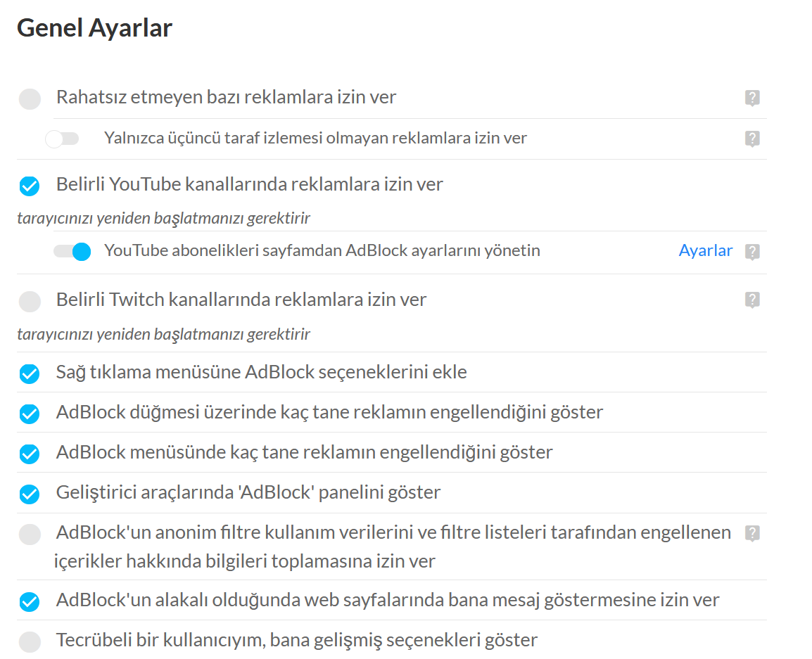
Task: Allow AdBlock anonim filtre kullanım verilerini toplama
Action: pyautogui.click(x=30, y=535)
